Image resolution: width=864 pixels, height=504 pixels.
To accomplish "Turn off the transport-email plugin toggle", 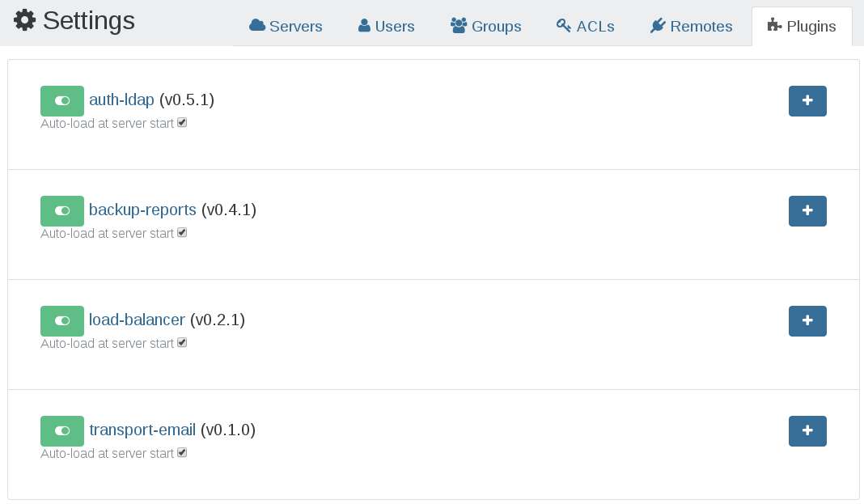I will [62, 431].
